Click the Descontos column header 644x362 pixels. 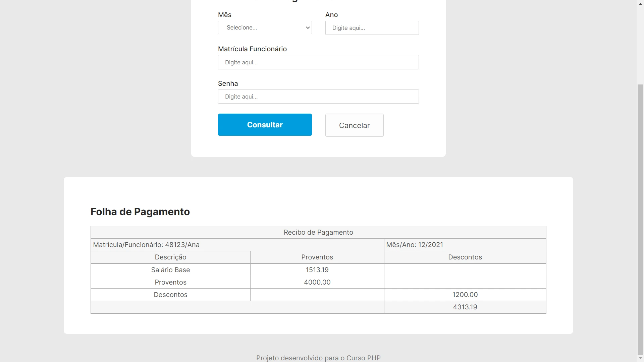pyautogui.click(x=465, y=257)
